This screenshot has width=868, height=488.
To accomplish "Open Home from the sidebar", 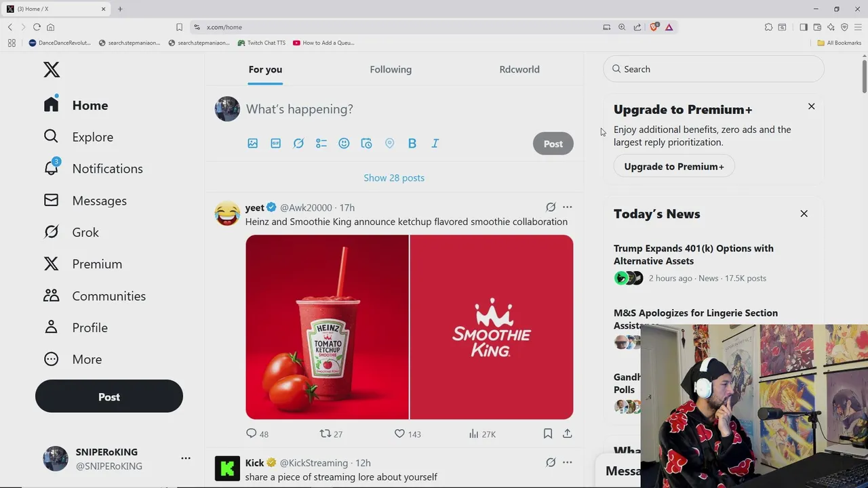I will point(76,105).
